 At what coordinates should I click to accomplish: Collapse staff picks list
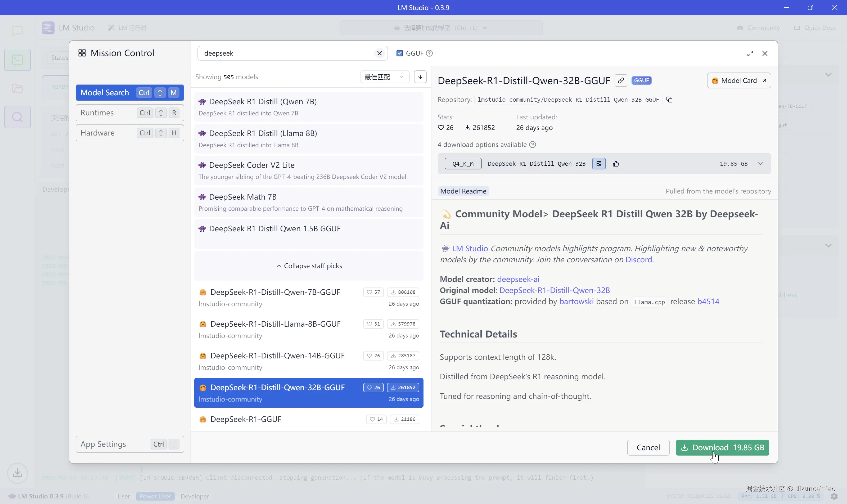click(309, 265)
